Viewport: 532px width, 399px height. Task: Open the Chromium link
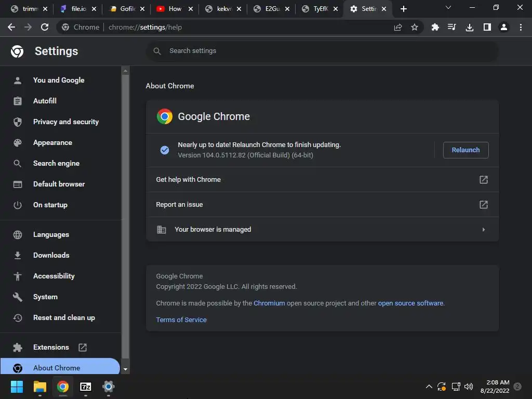tap(269, 303)
